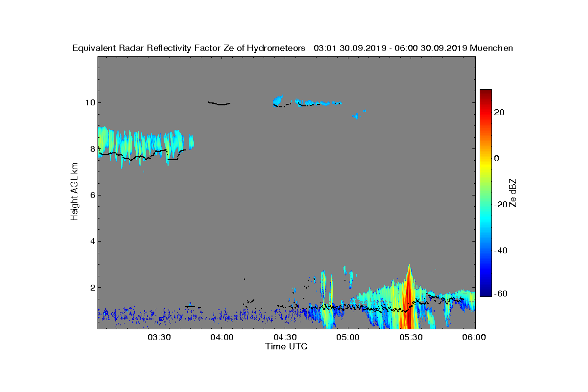Click the 'Time UTC' axis label
The width and height of the screenshot is (588, 392).
tap(287, 346)
